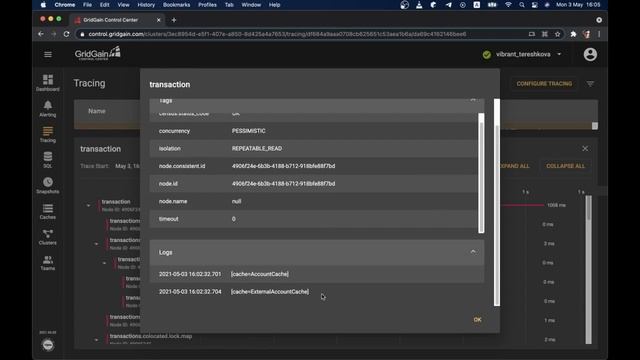Click the GridGain logo
This screenshot has width=640, height=360.
98,53
